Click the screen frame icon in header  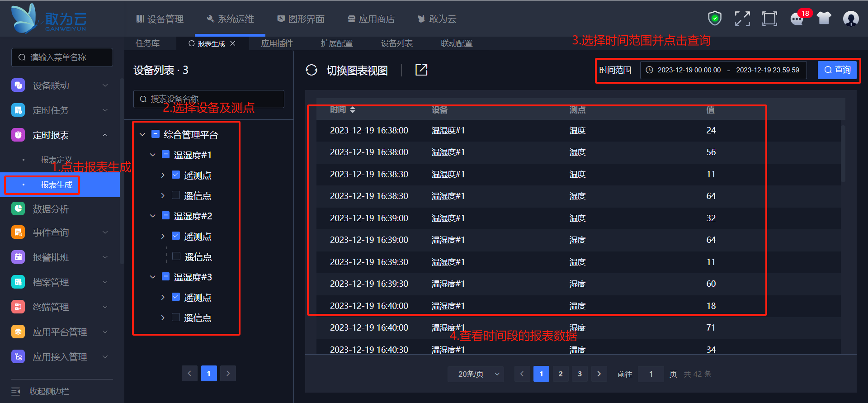(769, 19)
